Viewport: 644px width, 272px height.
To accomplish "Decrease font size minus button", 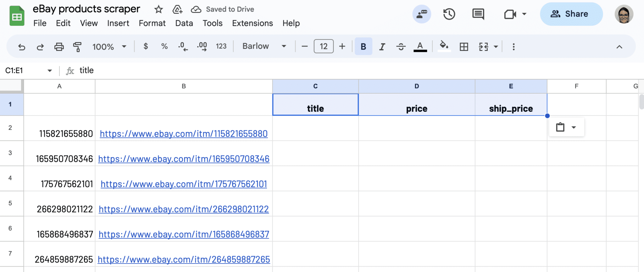I will click(x=304, y=46).
